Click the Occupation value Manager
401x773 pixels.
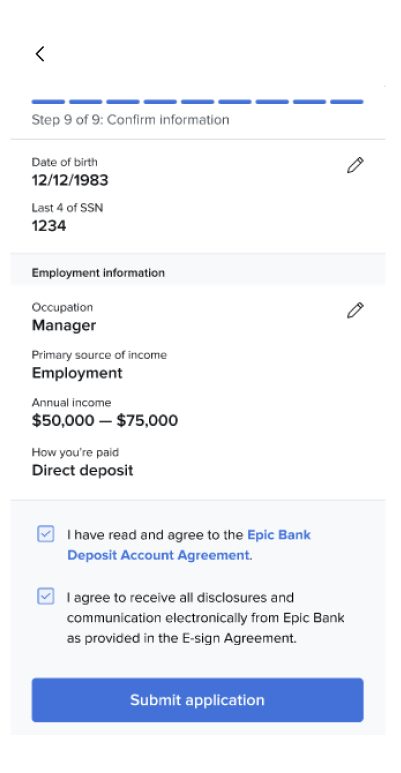click(64, 325)
